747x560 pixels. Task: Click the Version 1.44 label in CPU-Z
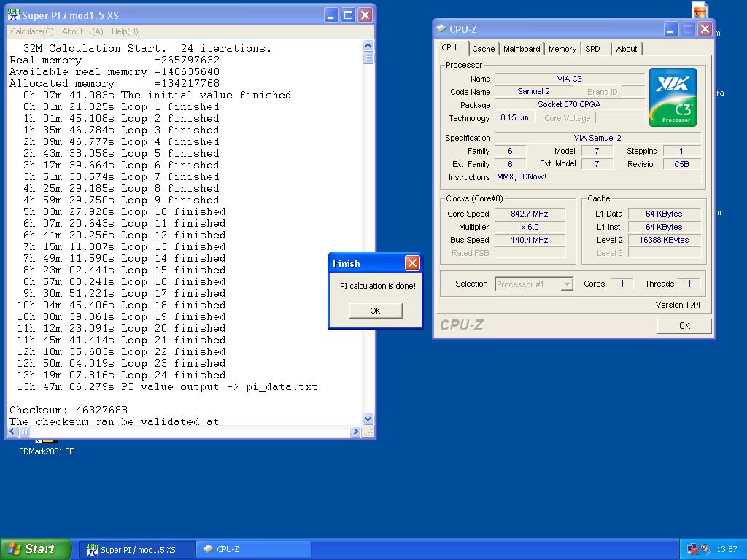(678, 305)
